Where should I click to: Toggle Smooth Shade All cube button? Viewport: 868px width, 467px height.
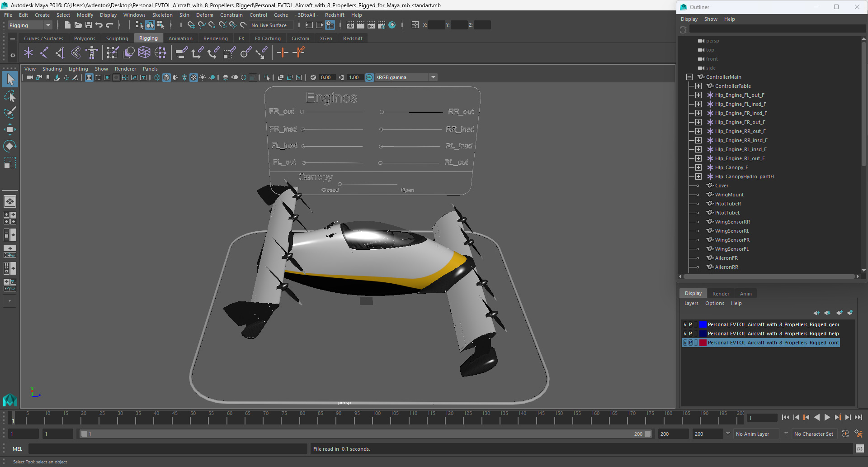point(166,77)
